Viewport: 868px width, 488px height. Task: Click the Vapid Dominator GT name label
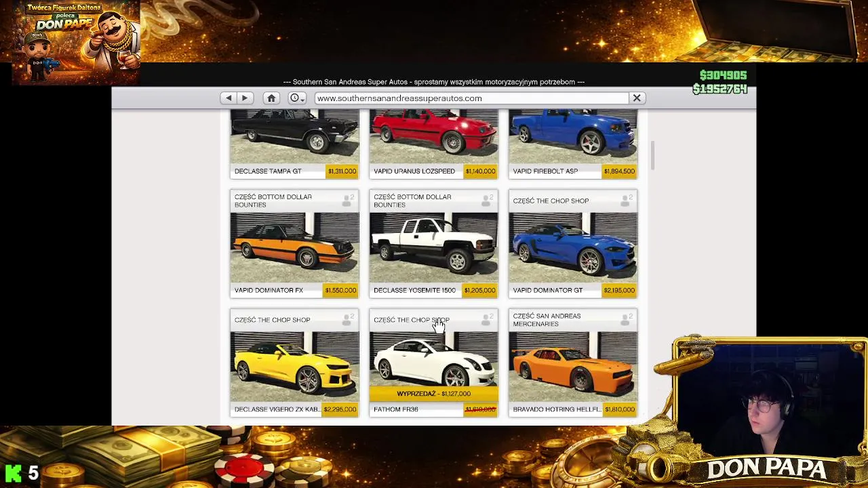click(x=547, y=290)
